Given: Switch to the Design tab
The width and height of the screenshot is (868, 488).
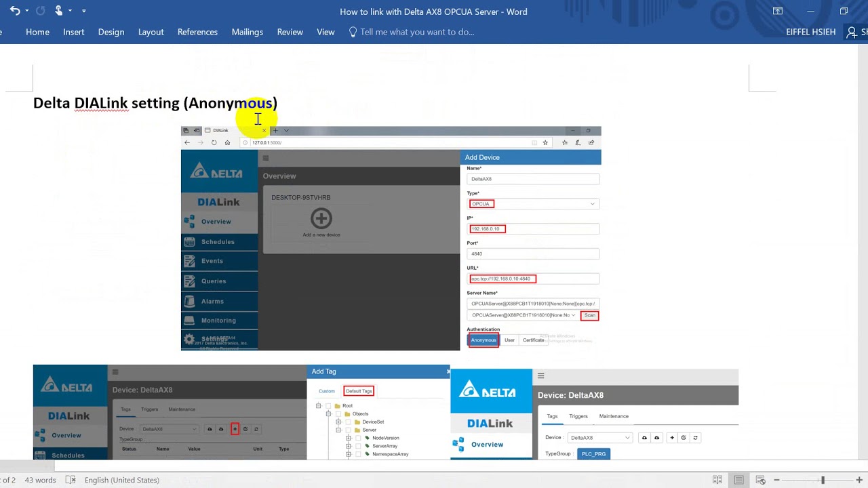Looking at the screenshot, I should click(x=111, y=32).
